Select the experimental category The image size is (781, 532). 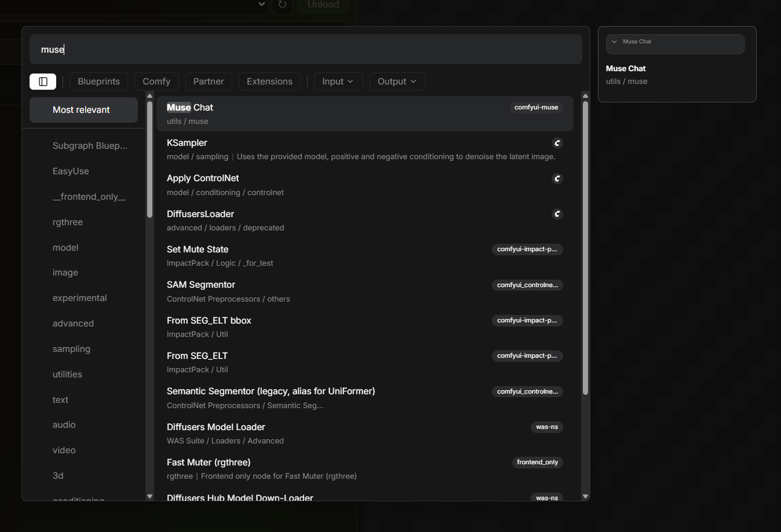[83, 298]
